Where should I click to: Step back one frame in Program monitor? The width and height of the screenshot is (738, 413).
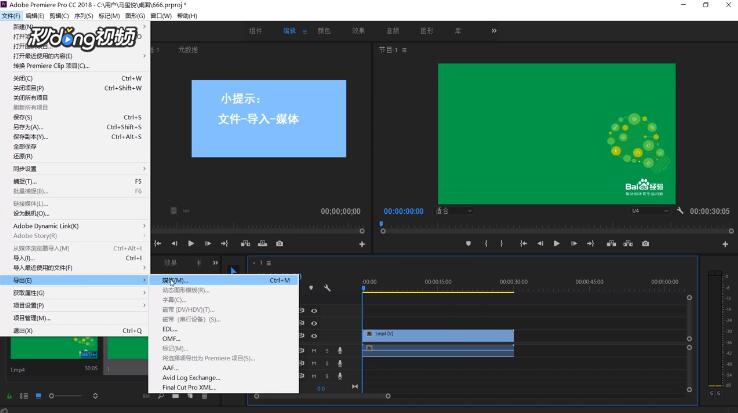[540, 243]
